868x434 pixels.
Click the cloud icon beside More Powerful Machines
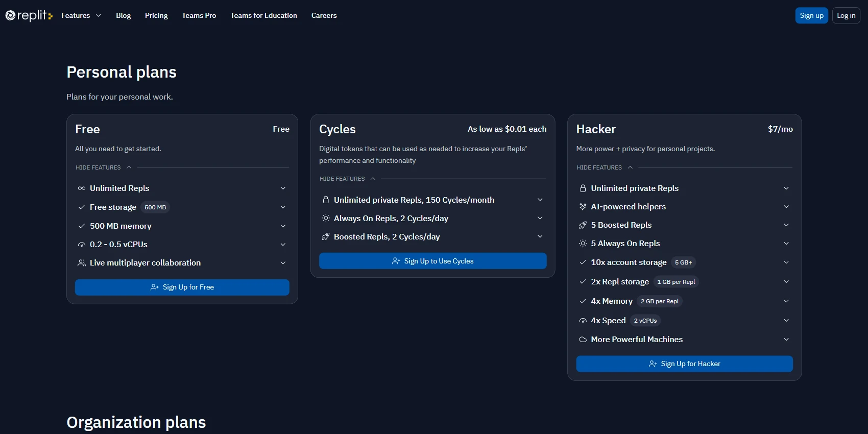coord(583,340)
